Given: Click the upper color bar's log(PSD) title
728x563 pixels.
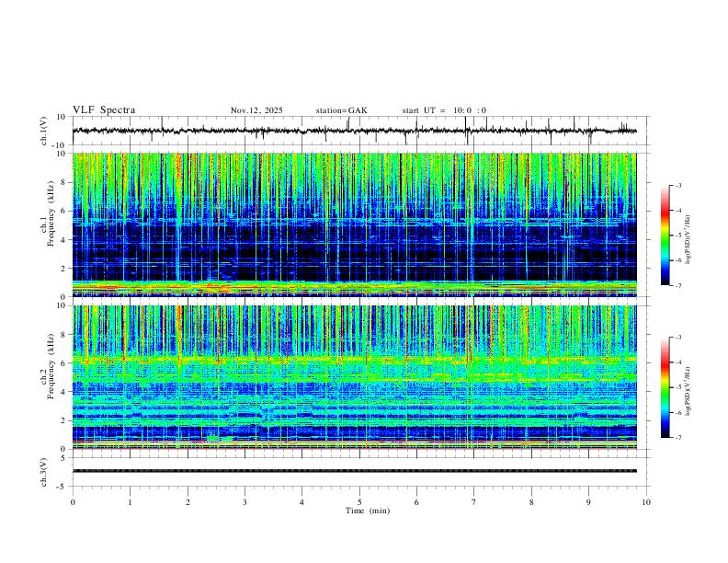Looking at the screenshot, I should [x=688, y=240].
